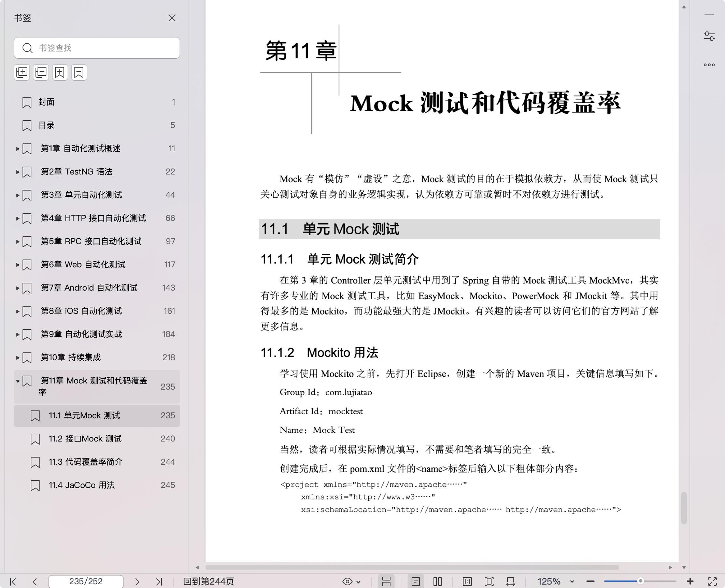This screenshot has width=725, height=588.
Task: Add a new bookmark icon
Action: click(60, 72)
